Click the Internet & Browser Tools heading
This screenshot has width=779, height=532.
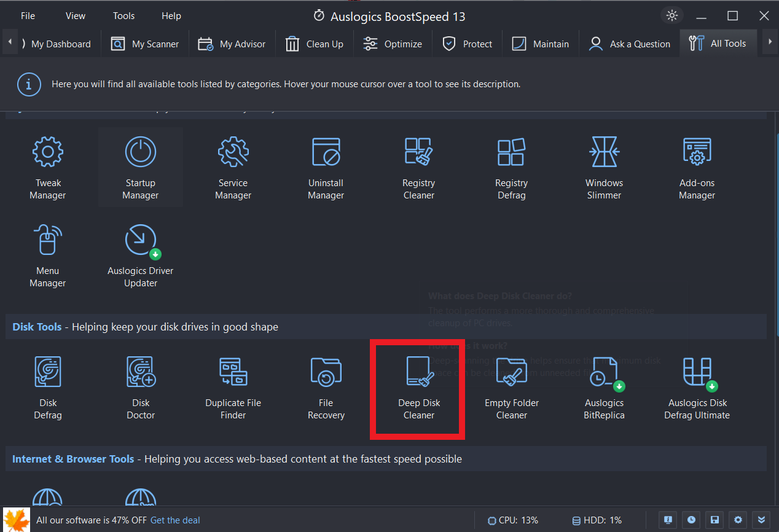point(73,459)
